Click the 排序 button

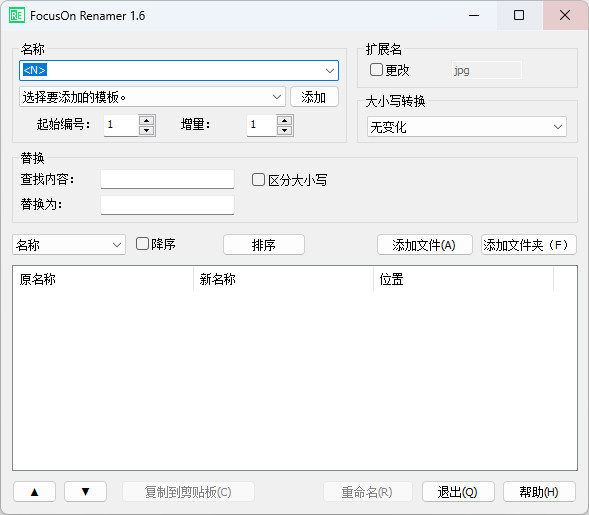pyautogui.click(x=264, y=245)
